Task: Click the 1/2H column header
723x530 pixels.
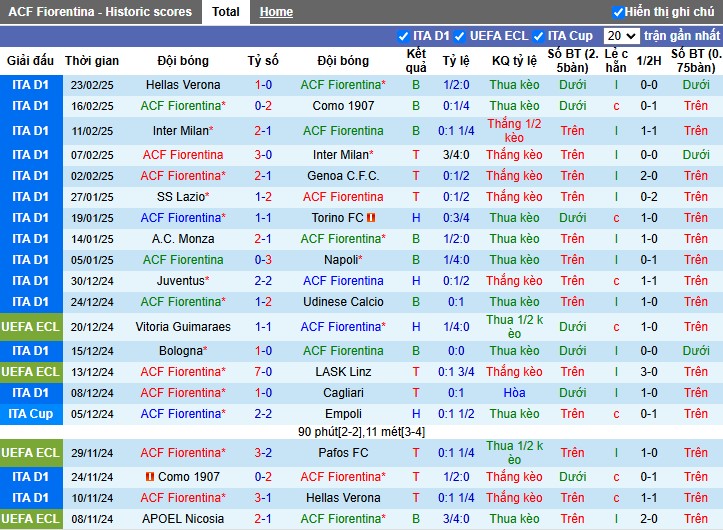Action: tap(649, 60)
